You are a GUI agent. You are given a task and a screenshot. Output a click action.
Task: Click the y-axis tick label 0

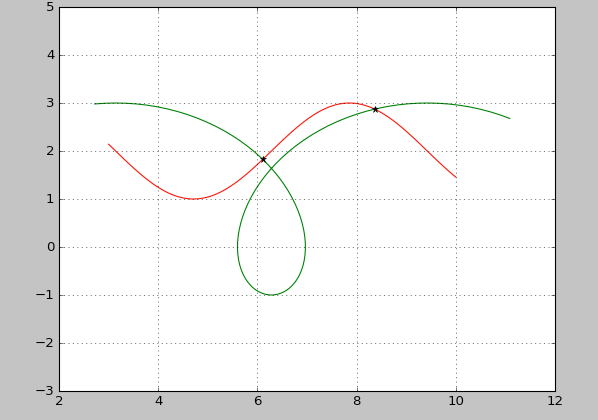click(x=51, y=247)
